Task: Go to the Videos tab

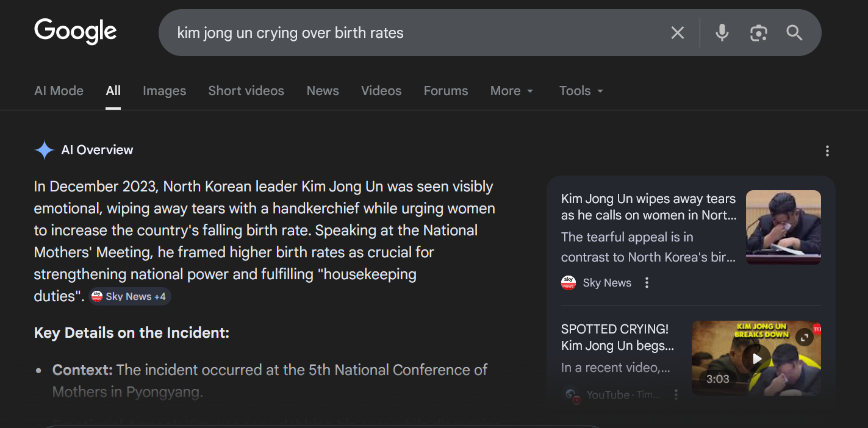Action: point(381,91)
